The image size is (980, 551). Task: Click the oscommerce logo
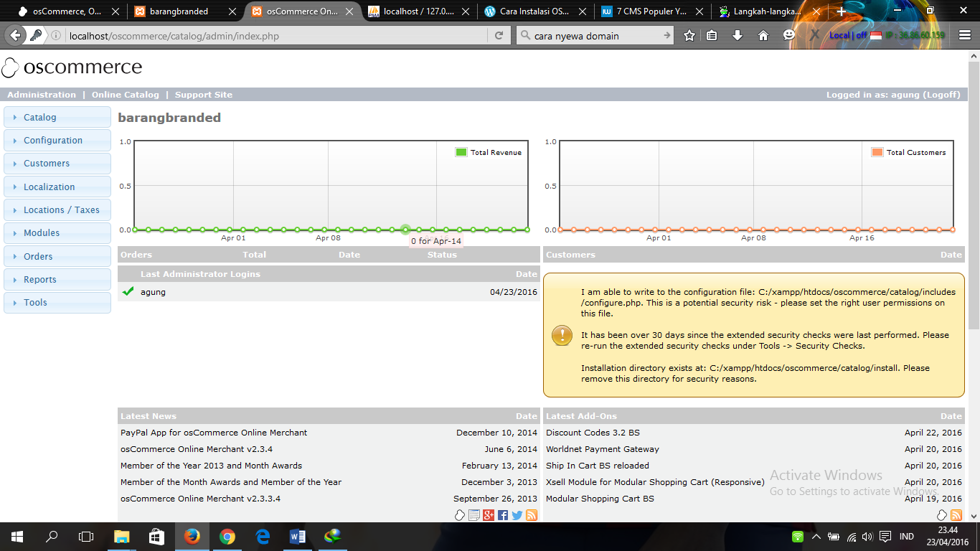pyautogui.click(x=72, y=67)
